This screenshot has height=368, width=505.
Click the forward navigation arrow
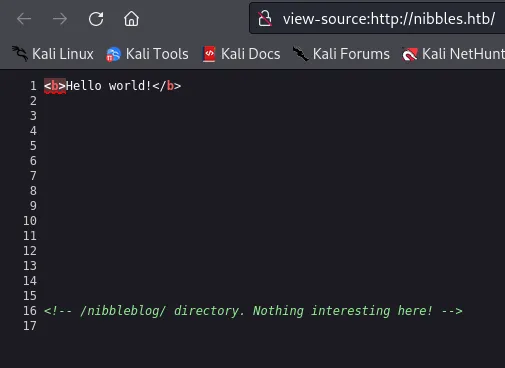[60, 19]
